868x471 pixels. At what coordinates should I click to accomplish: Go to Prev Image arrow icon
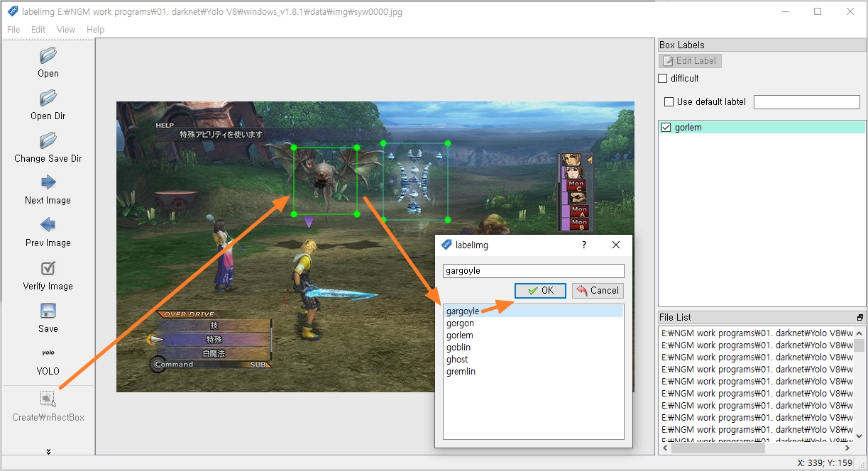48,225
